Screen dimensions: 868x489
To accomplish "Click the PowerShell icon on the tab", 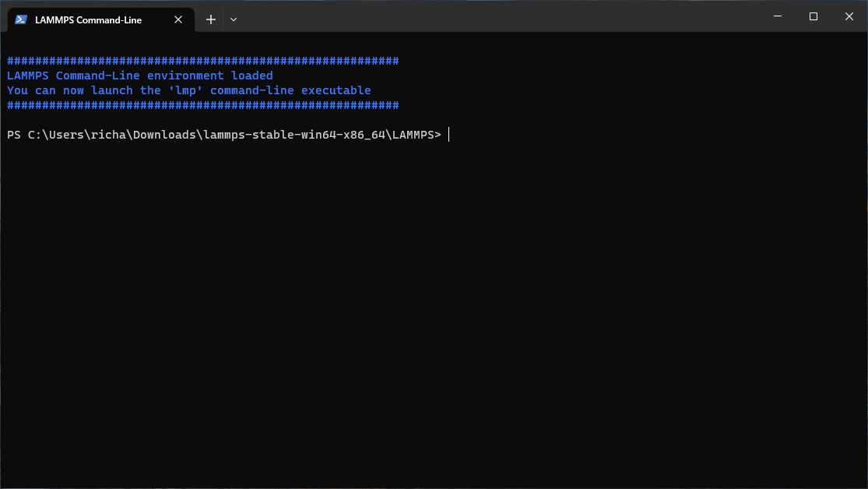I will pos(21,20).
